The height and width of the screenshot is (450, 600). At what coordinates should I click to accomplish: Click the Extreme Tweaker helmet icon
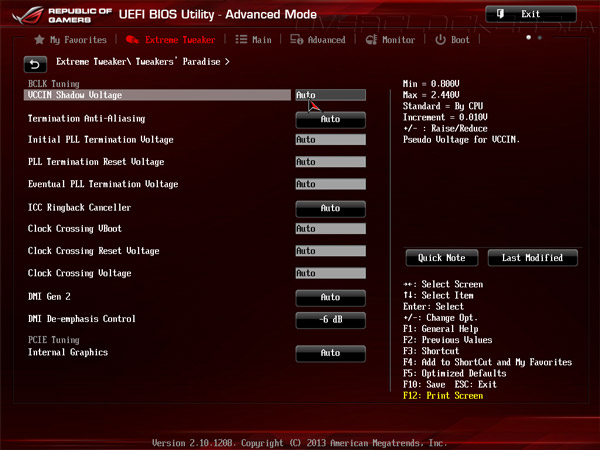[x=132, y=39]
